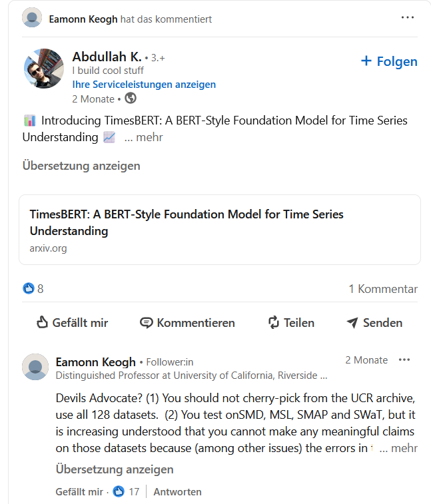The image size is (431, 504).
Task: Open the post's three-dot options menu
Action: [408, 18]
